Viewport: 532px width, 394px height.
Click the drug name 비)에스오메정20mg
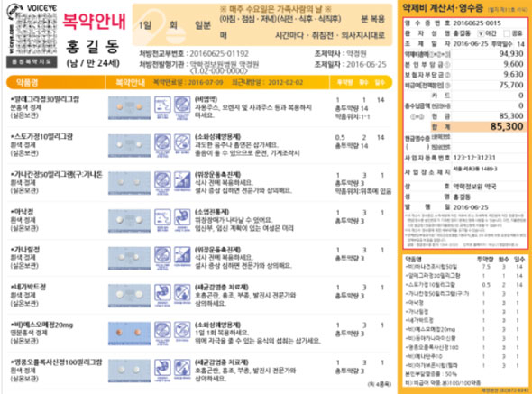[x=42, y=325]
